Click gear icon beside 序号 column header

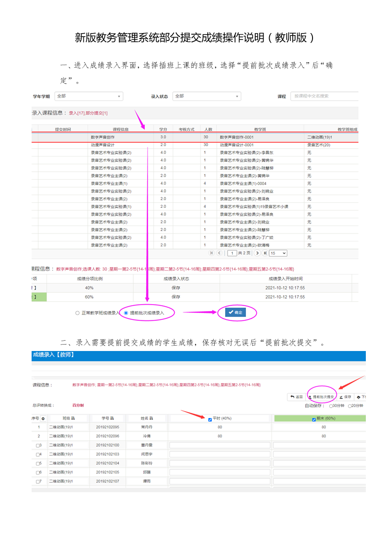point(43,419)
